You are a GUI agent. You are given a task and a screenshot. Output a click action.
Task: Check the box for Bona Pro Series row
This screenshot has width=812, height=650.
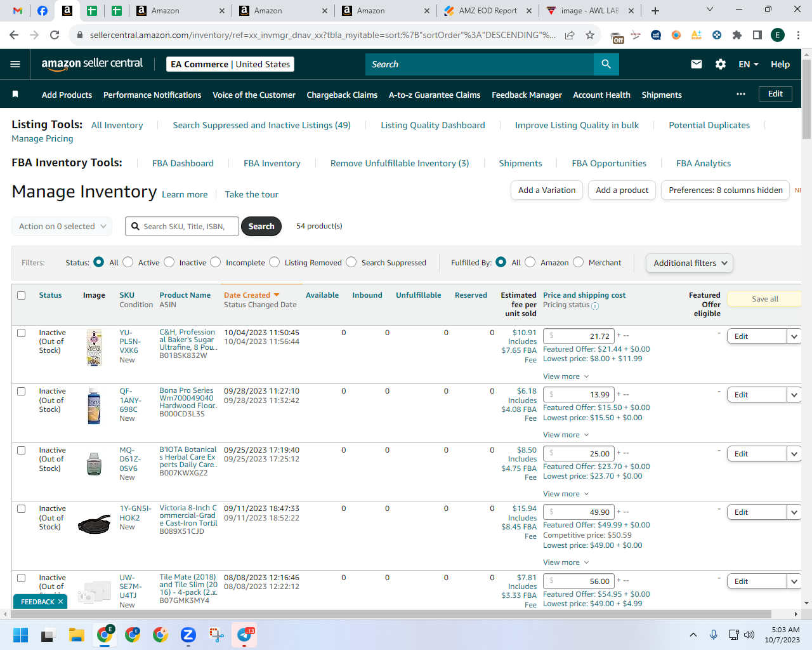tap(22, 392)
